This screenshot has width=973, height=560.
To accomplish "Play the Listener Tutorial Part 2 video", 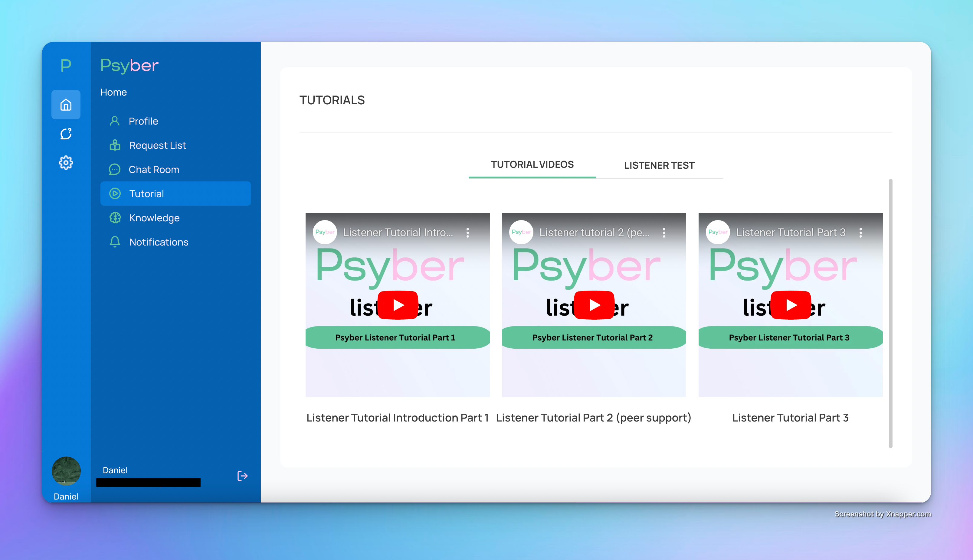I will [x=594, y=305].
